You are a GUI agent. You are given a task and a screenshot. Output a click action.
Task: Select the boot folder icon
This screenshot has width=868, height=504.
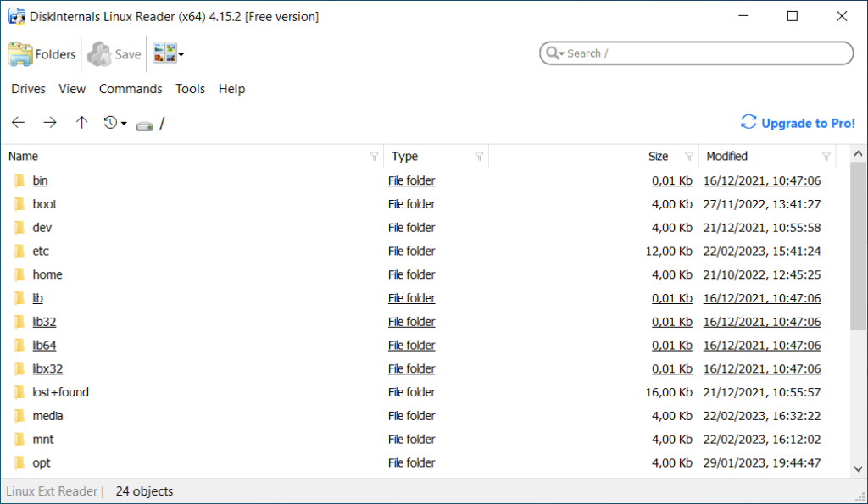click(x=19, y=204)
